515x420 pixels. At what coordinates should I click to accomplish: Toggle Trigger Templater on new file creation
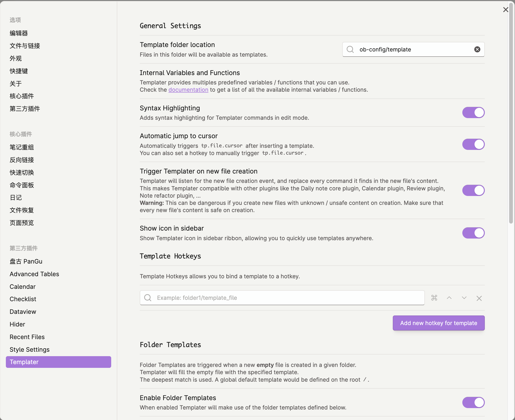click(473, 190)
